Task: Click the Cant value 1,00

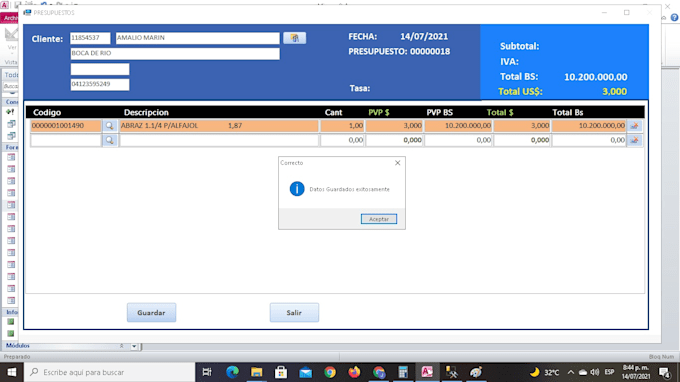Action: click(x=342, y=126)
